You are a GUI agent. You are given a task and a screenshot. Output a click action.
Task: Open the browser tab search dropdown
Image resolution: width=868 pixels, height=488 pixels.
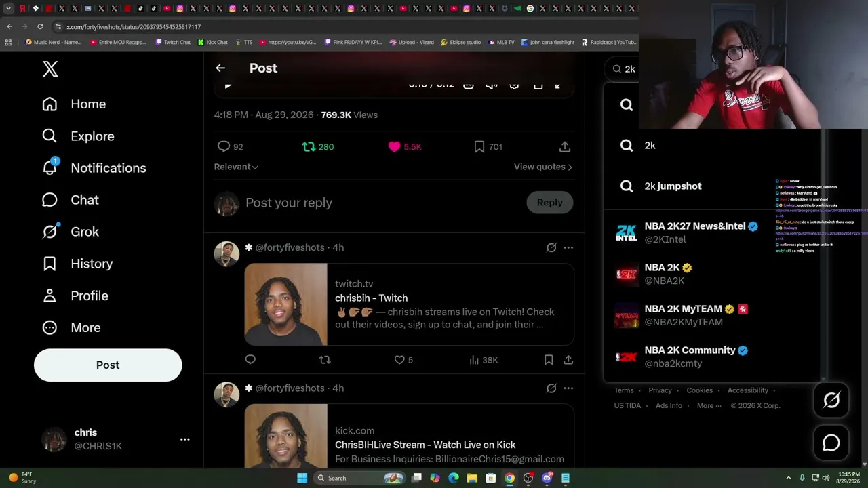point(8,9)
